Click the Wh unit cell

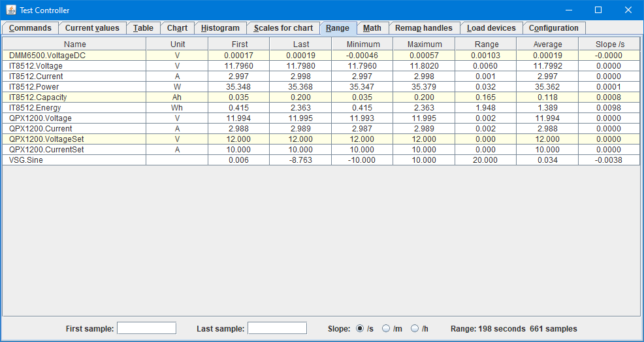177,108
